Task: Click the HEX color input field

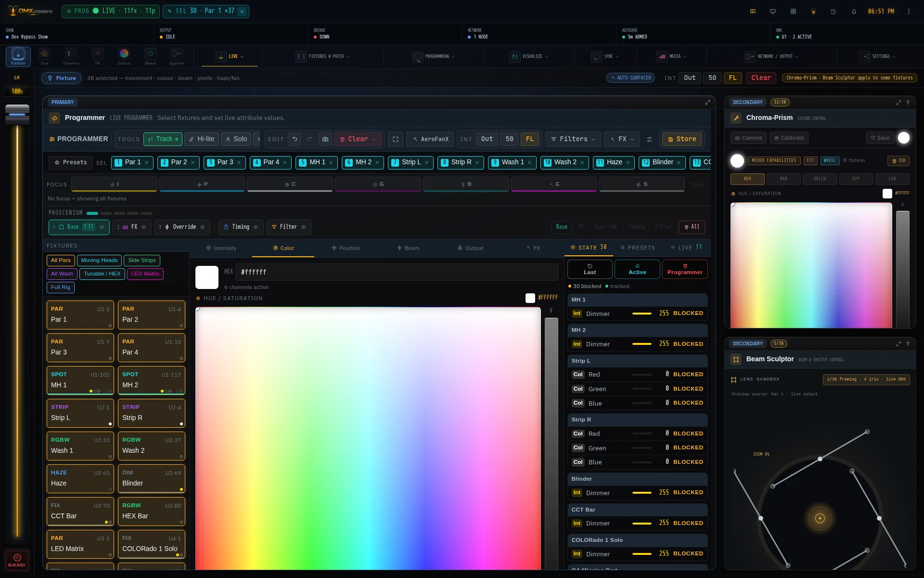Action: [397, 272]
